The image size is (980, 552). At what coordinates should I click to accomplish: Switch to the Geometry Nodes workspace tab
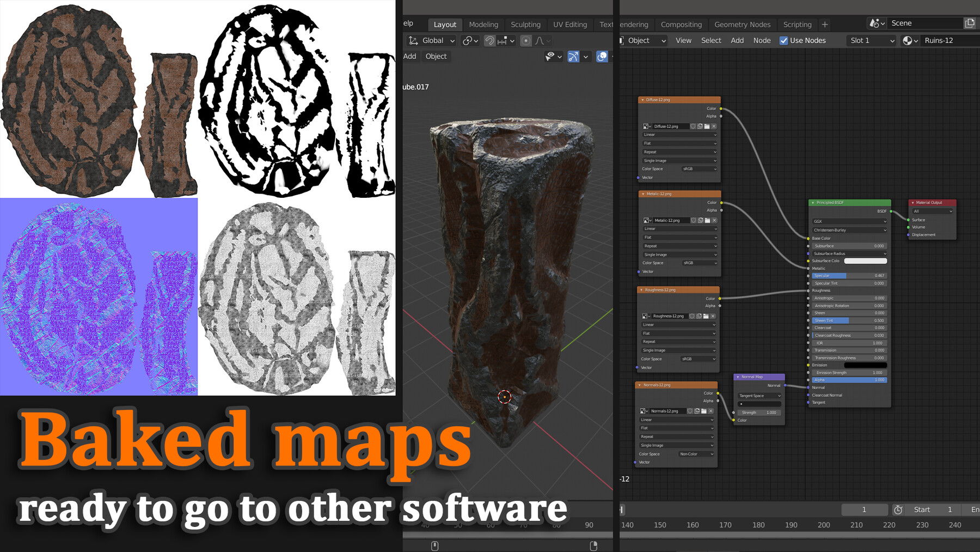(x=742, y=25)
